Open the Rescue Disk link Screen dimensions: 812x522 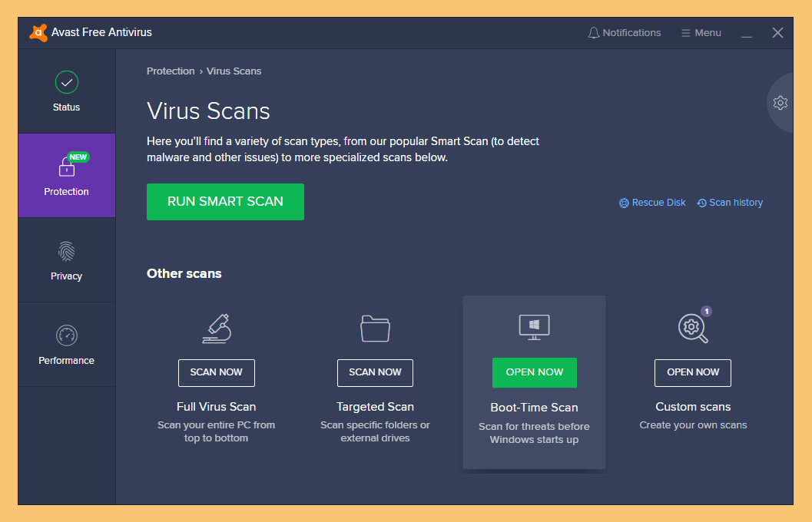click(658, 203)
